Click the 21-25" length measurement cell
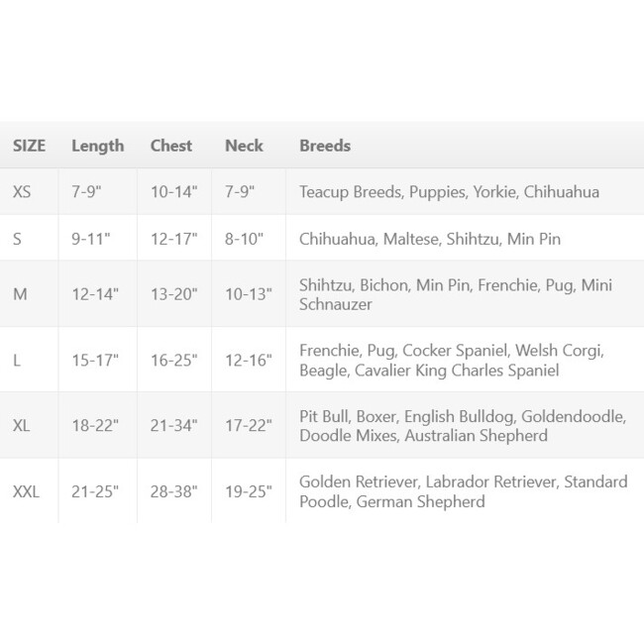The image size is (644, 644). tap(98, 491)
